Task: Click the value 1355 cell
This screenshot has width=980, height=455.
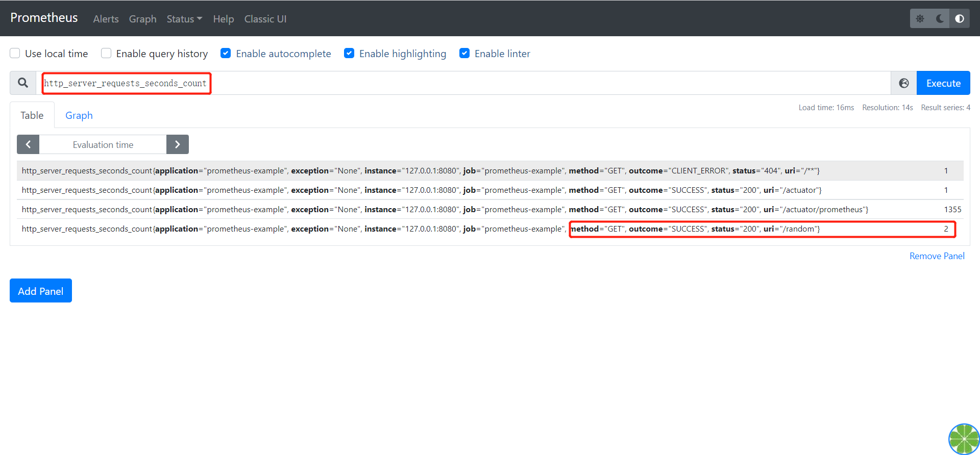Action: 952,210
